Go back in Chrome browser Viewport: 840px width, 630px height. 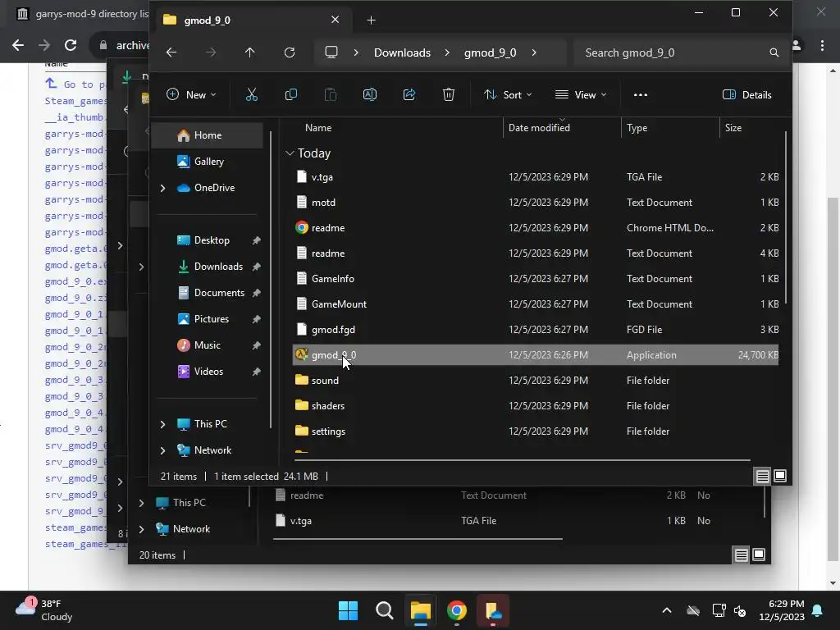click(18, 46)
